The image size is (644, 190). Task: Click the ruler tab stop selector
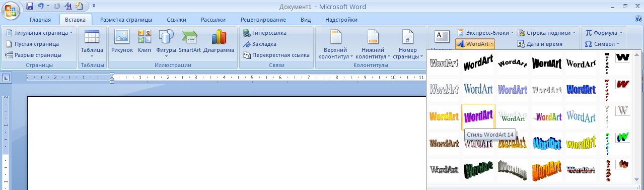6,78
